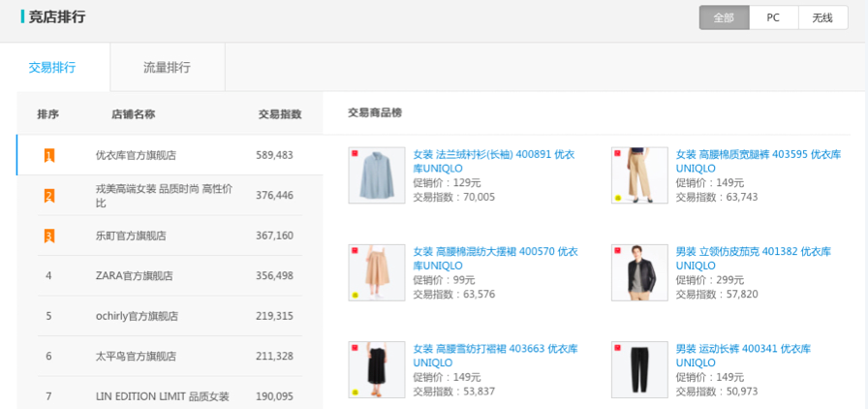
Task: Click the 竞店排行 section title
Action: point(57,16)
